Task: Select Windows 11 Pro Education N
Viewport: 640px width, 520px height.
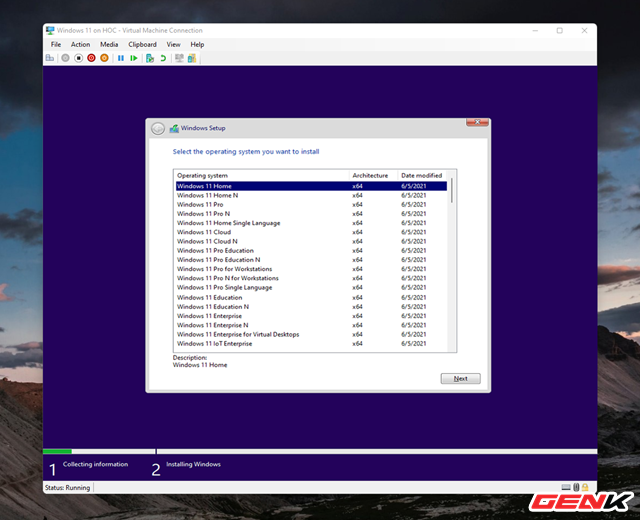Action: tap(311, 260)
